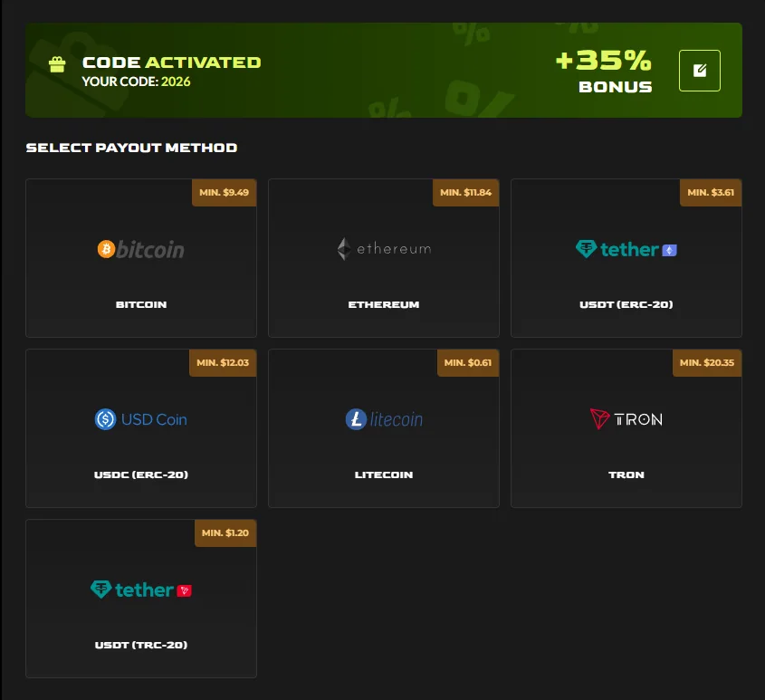Click the LITECOIN card label
The image size is (765, 700).
click(384, 475)
